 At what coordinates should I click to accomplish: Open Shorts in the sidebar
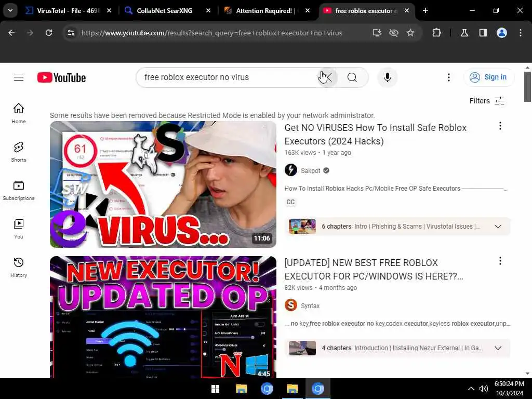click(19, 152)
